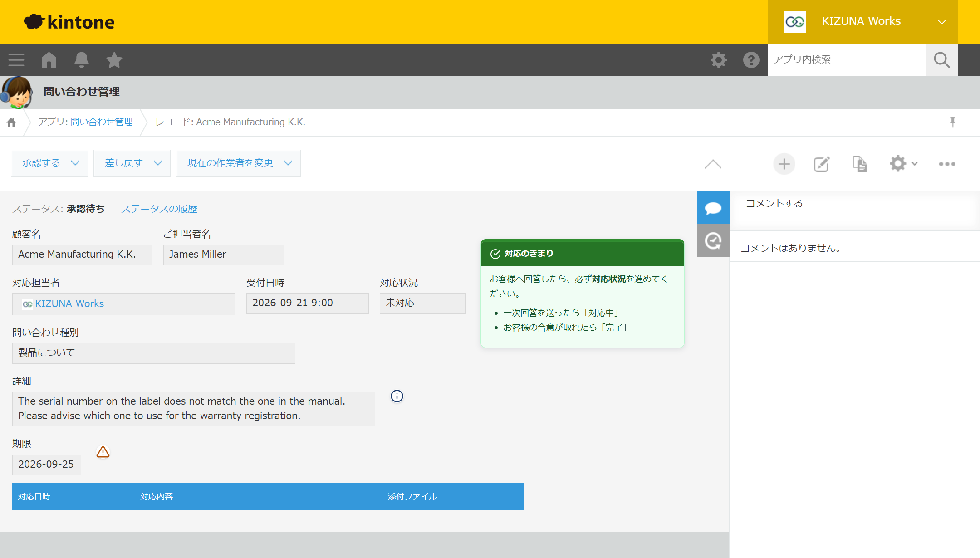Collapse the record header with the up chevron
The width and height of the screenshot is (980, 558).
pyautogui.click(x=713, y=164)
